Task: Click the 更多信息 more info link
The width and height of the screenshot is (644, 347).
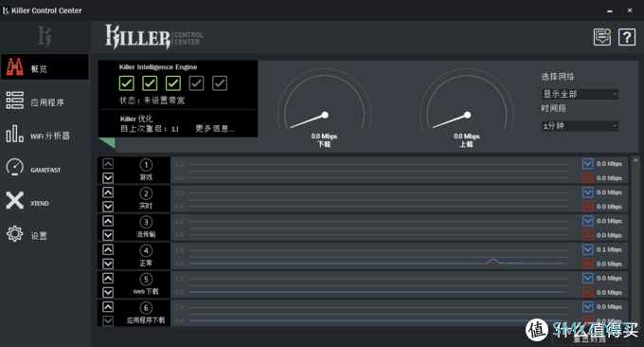Action: click(215, 129)
